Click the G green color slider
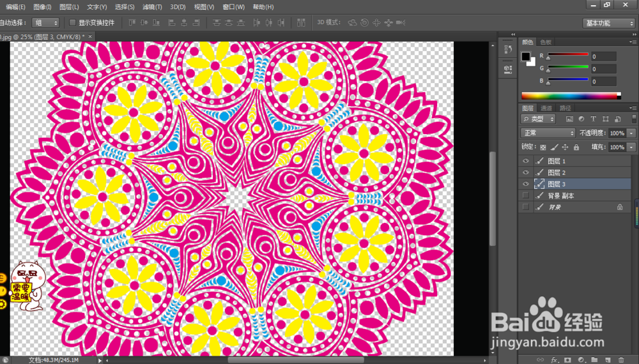The height and width of the screenshot is (364, 639). pos(568,67)
